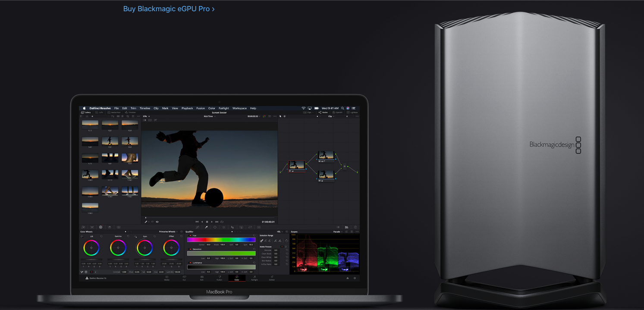644x310 pixels.
Task: Open the viewer zoom percentage dropdown
Action: point(147,116)
